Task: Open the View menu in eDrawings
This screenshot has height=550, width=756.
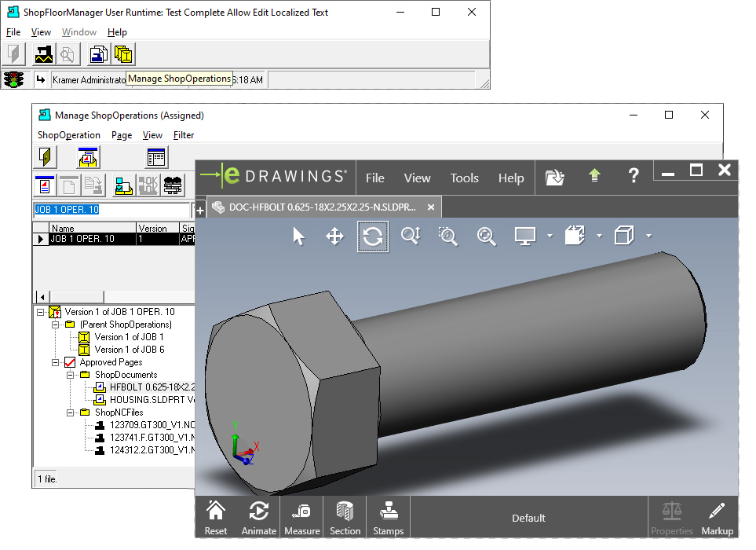Action: (x=417, y=178)
